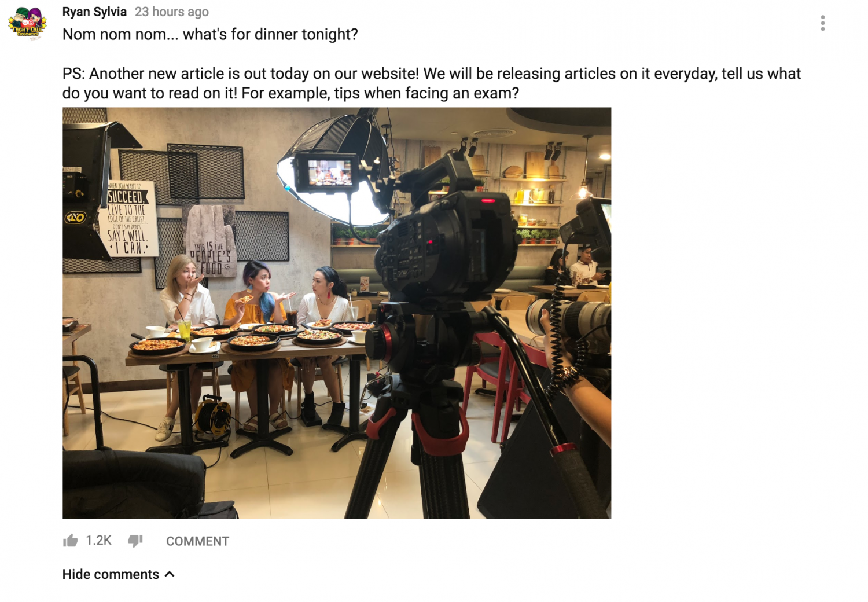Open the Night Owl Cinematics channel avatar

27,23
